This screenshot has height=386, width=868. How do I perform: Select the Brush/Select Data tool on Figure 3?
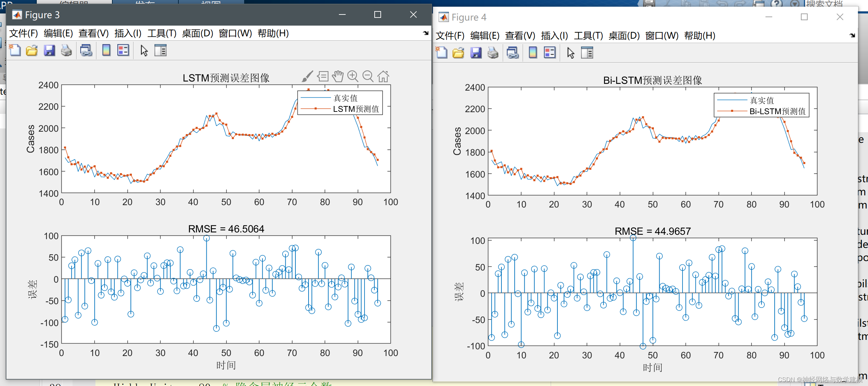point(307,76)
